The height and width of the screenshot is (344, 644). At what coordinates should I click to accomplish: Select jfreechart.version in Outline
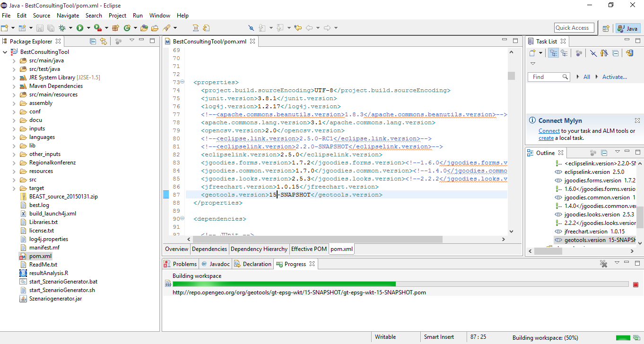tap(594, 232)
